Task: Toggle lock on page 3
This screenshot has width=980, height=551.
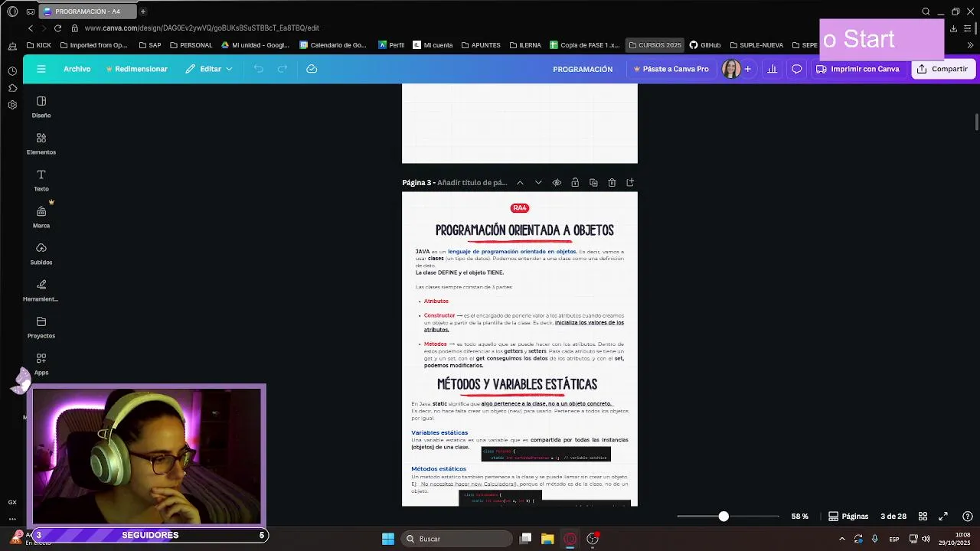Action: [575, 183]
